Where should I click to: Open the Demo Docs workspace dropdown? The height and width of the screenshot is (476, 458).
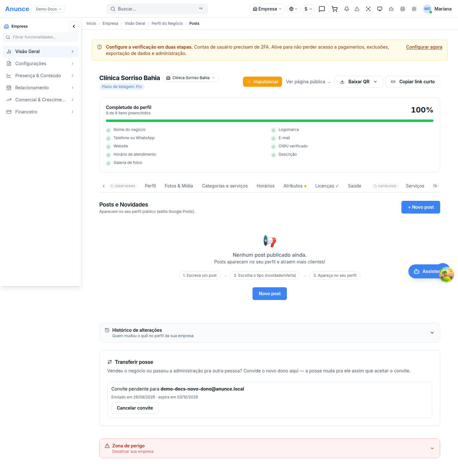point(49,9)
